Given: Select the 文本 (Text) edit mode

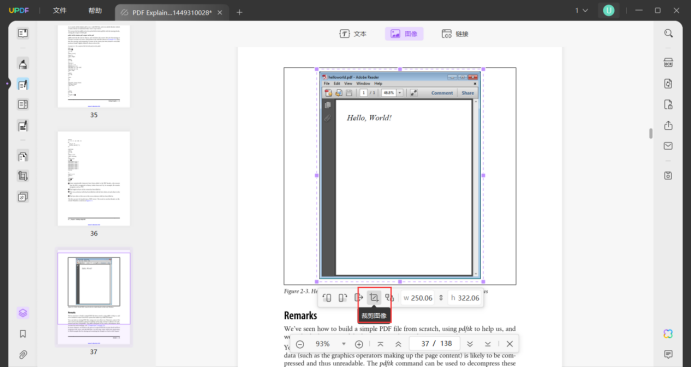Looking at the screenshot, I should point(353,34).
